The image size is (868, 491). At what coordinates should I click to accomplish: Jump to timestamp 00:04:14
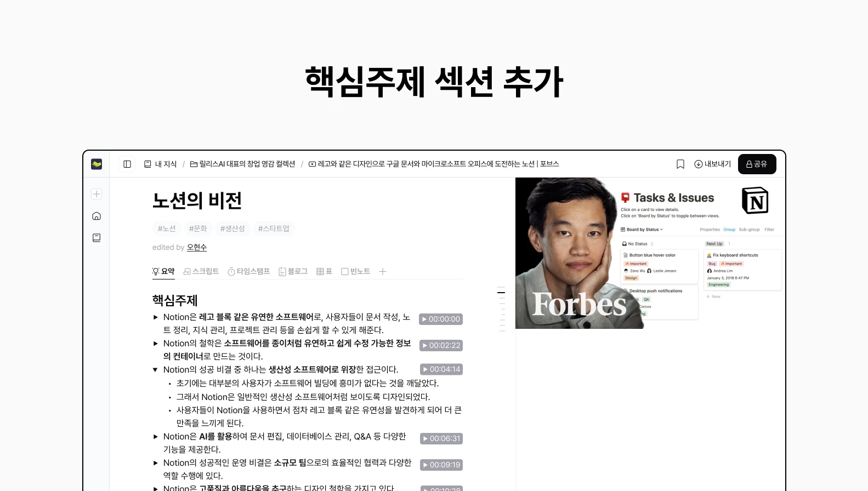[x=441, y=369]
